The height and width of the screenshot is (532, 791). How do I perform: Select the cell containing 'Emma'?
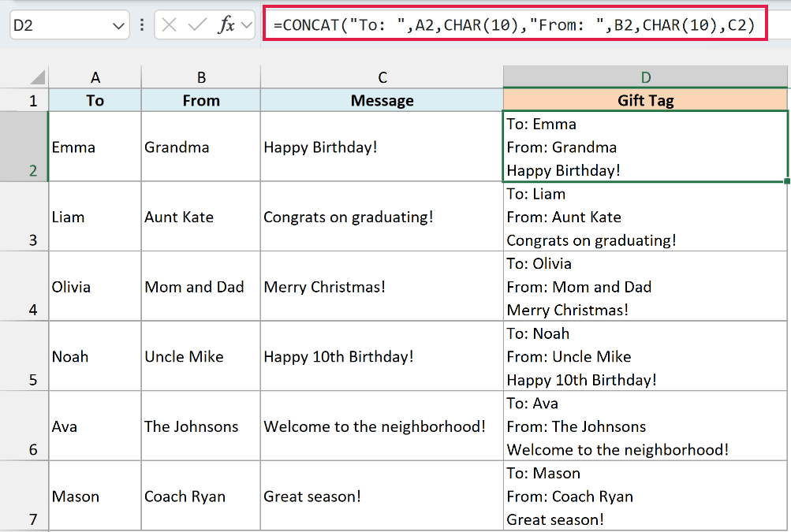(x=95, y=147)
